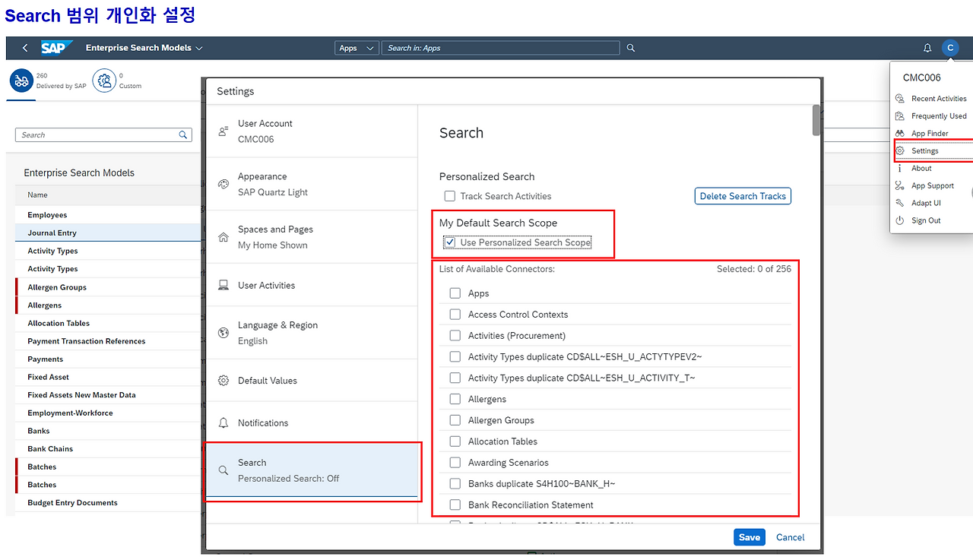Select Settings in the user menu
This screenshot has height=560, width=973.
[x=933, y=151]
